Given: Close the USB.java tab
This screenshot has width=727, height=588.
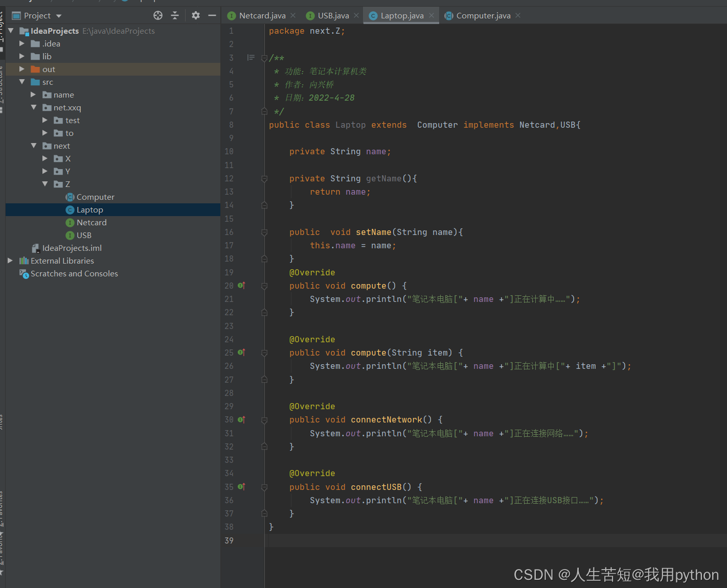Looking at the screenshot, I should click(x=356, y=15).
